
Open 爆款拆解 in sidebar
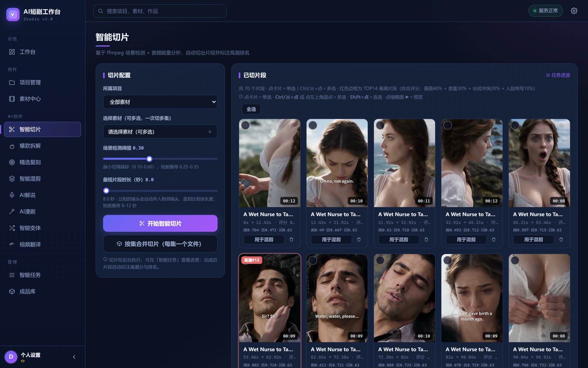(x=43, y=146)
